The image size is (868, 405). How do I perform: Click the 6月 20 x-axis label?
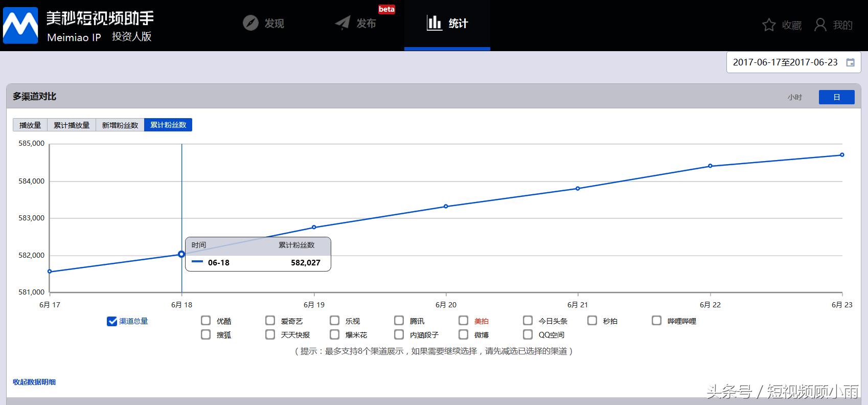pyautogui.click(x=446, y=305)
